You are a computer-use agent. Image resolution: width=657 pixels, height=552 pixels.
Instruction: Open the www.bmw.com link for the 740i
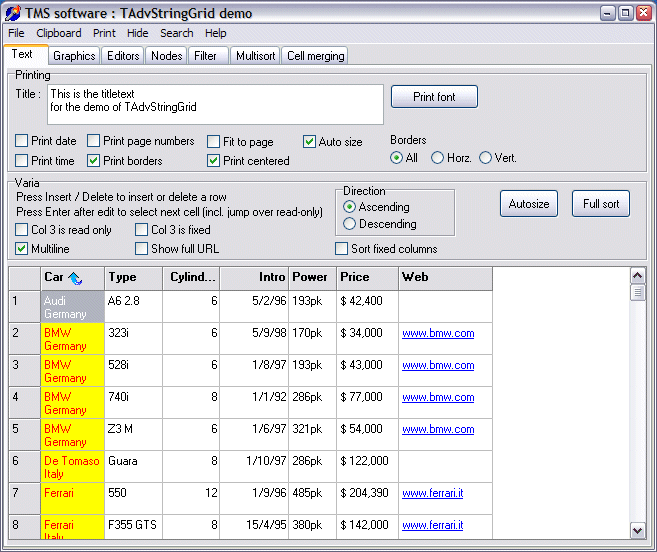pyautogui.click(x=438, y=397)
